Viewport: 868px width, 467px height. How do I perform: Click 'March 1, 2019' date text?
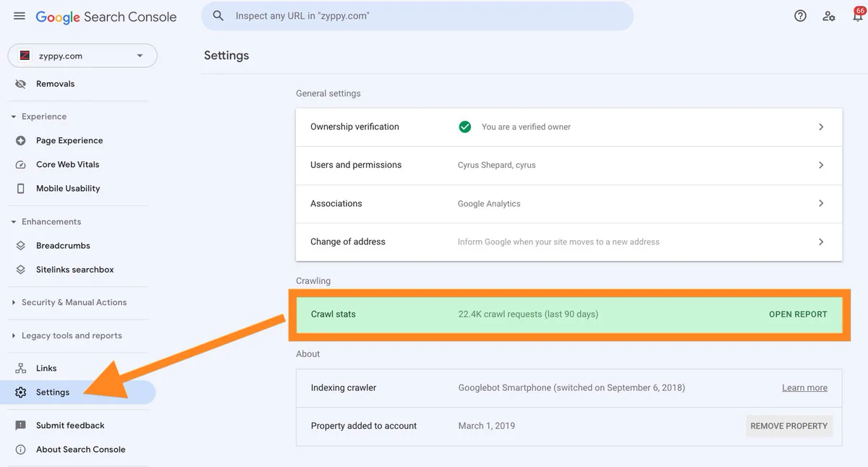click(x=487, y=426)
